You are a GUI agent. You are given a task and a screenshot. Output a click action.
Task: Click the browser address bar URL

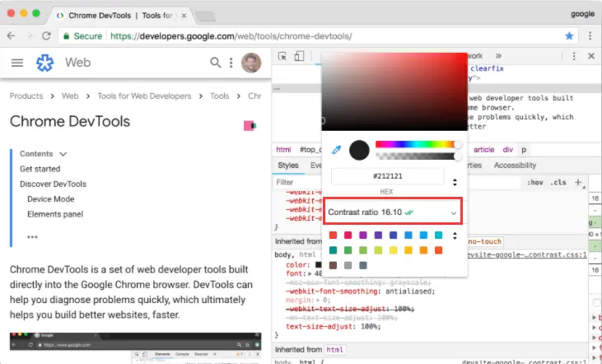tap(231, 36)
